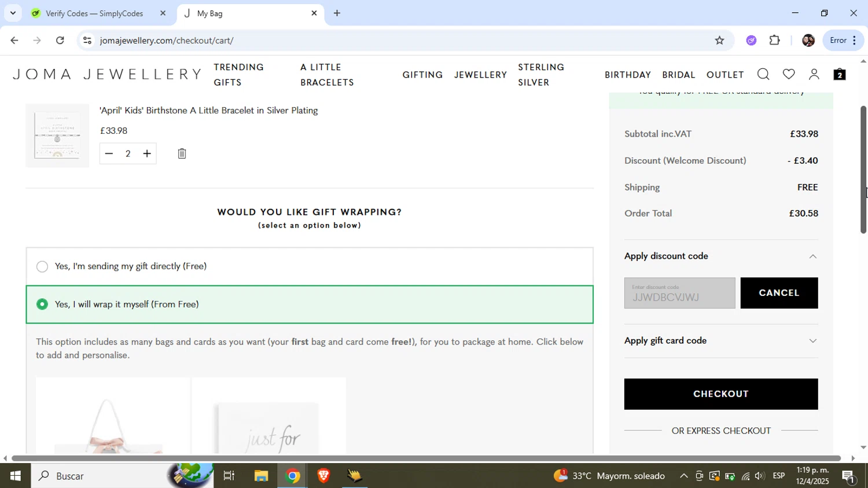Open the Chrome profile avatar
This screenshot has height=488, width=868.
pos(808,41)
